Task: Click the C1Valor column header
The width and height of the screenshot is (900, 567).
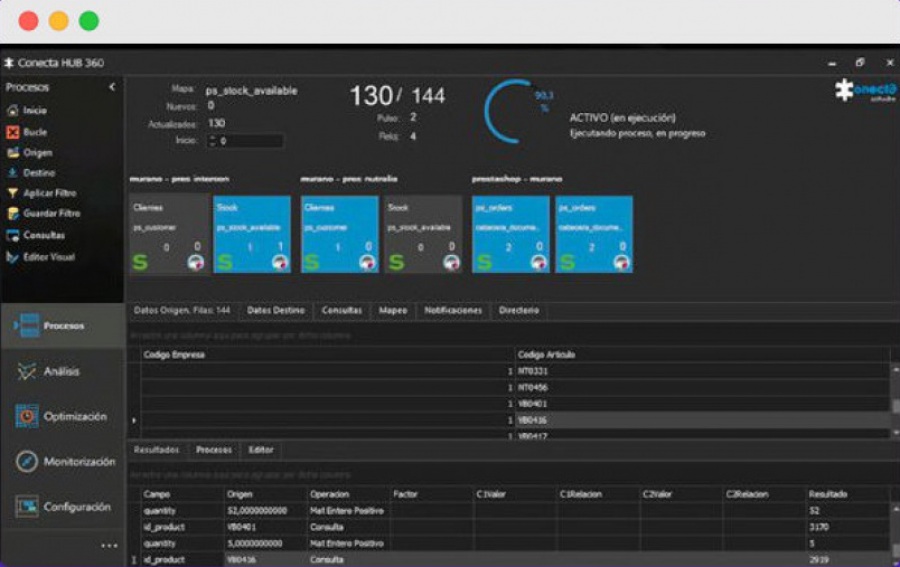Action: [x=514, y=494]
